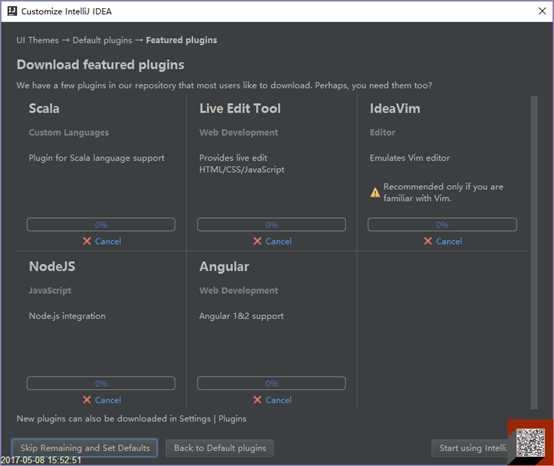Image resolution: width=554 pixels, height=466 pixels.
Task: Click the red X icon under NodeJS
Action: coord(87,400)
